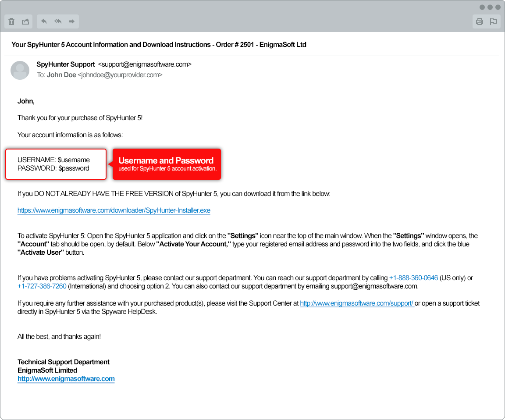Call the US support number +1-888-360-0646
505x420 pixels.
[x=413, y=278]
